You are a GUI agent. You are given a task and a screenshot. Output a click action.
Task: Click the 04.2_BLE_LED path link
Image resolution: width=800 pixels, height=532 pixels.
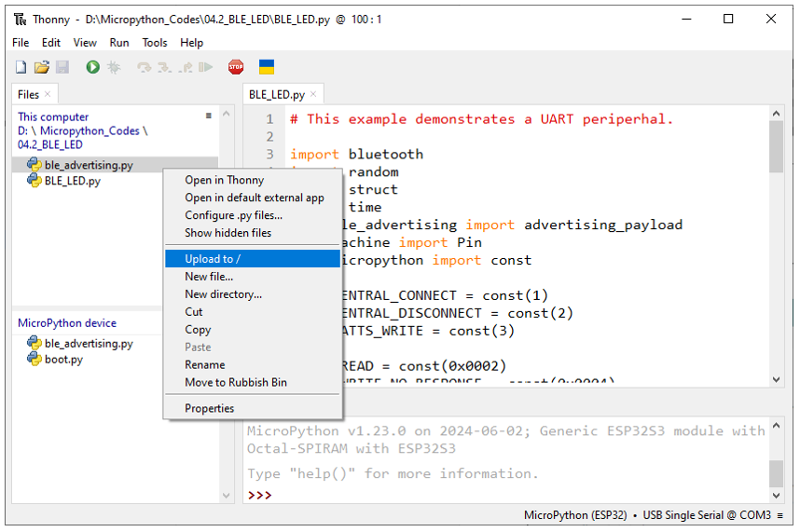[x=50, y=144]
